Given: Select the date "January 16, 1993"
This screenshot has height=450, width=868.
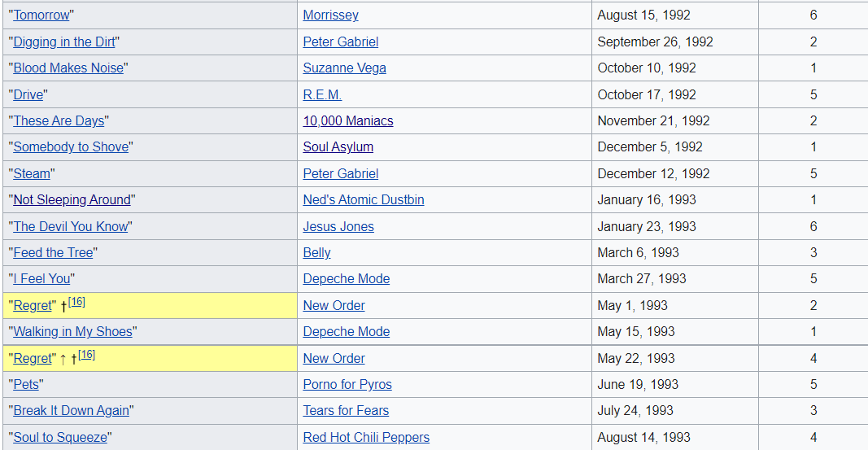Looking at the screenshot, I should (x=647, y=200).
